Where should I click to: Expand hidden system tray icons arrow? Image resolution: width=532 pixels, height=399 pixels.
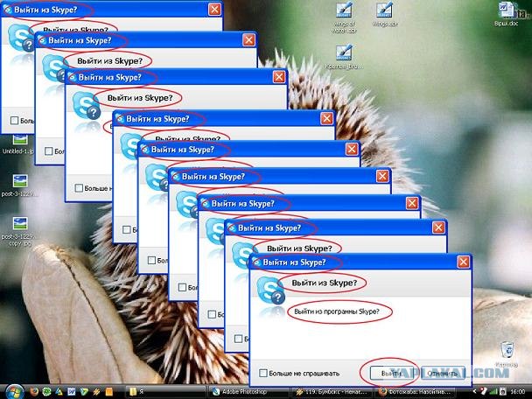(474, 392)
